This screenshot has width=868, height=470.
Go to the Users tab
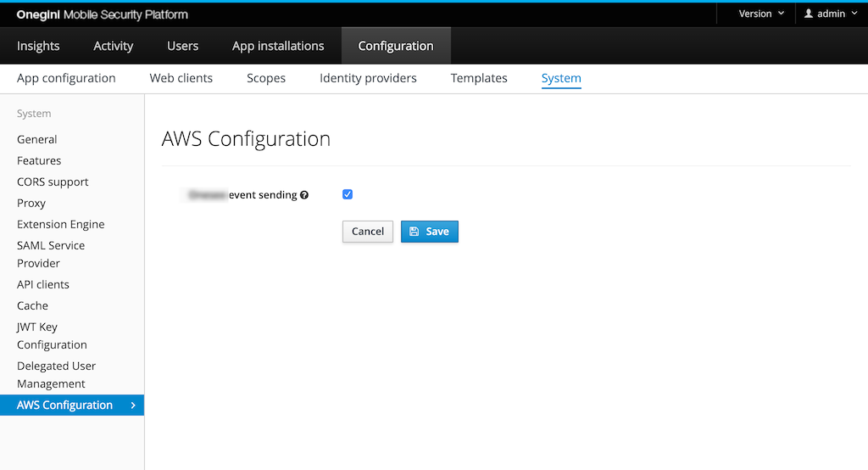click(183, 46)
